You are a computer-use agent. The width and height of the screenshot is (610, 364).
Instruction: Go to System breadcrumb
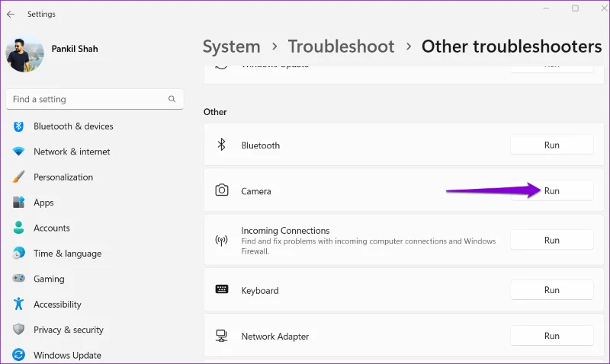click(232, 46)
